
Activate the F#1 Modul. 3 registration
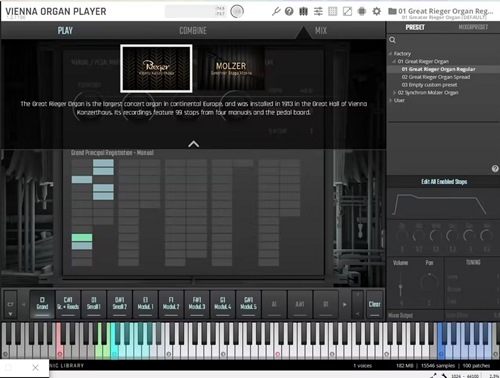pyautogui.click(x=197, y=304)
